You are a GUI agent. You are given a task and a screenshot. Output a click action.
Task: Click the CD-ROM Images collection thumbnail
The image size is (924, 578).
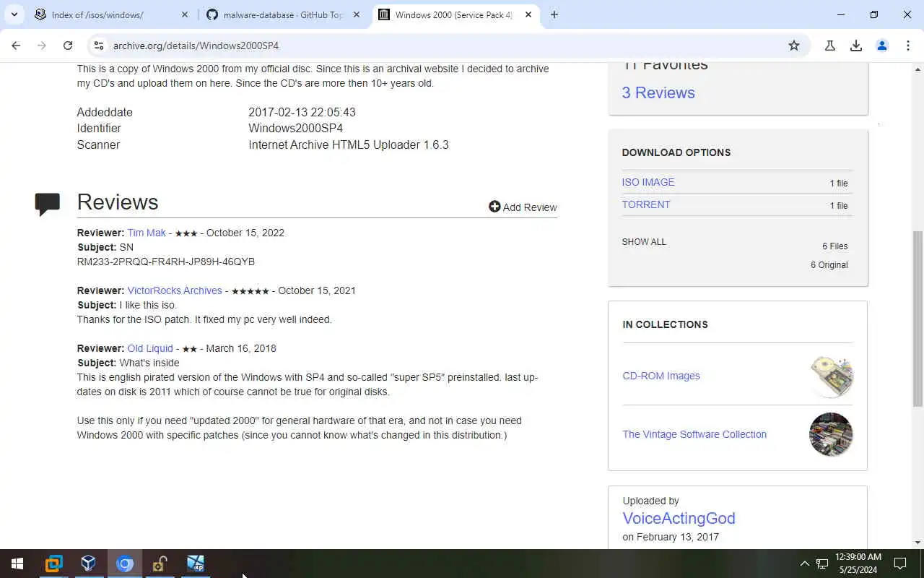[831, 376]
